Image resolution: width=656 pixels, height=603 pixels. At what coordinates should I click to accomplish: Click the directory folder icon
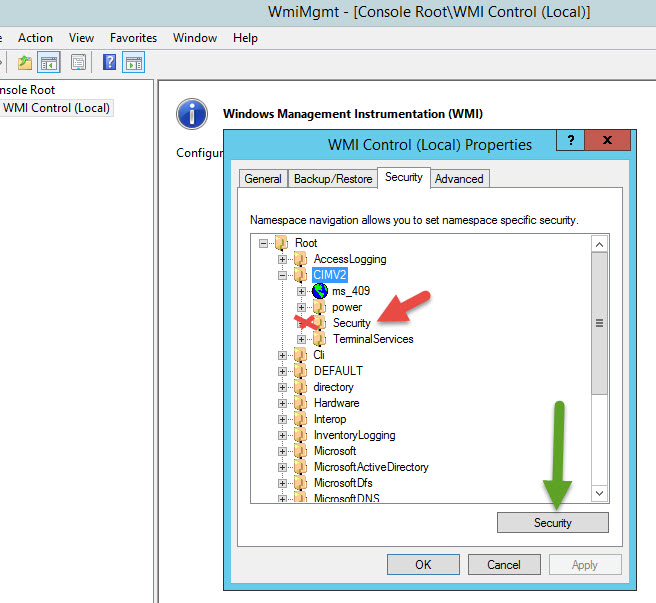coord(300,387)
